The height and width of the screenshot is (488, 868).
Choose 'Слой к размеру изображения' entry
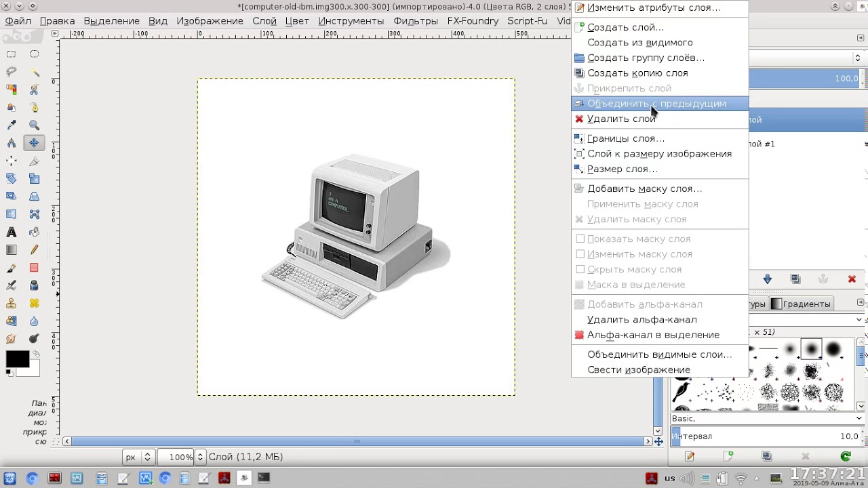(x=660, y=154)
